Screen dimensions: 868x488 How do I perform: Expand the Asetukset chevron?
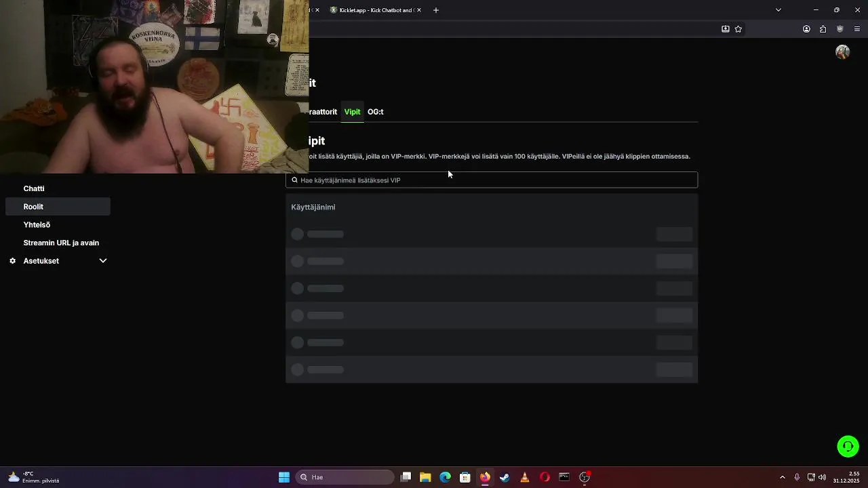point(103,261)
